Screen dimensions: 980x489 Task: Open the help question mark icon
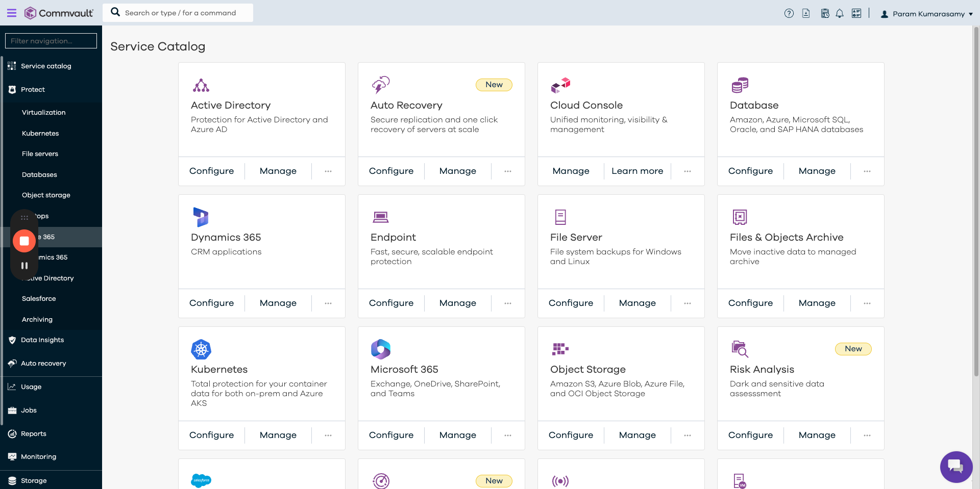point(789,13)
